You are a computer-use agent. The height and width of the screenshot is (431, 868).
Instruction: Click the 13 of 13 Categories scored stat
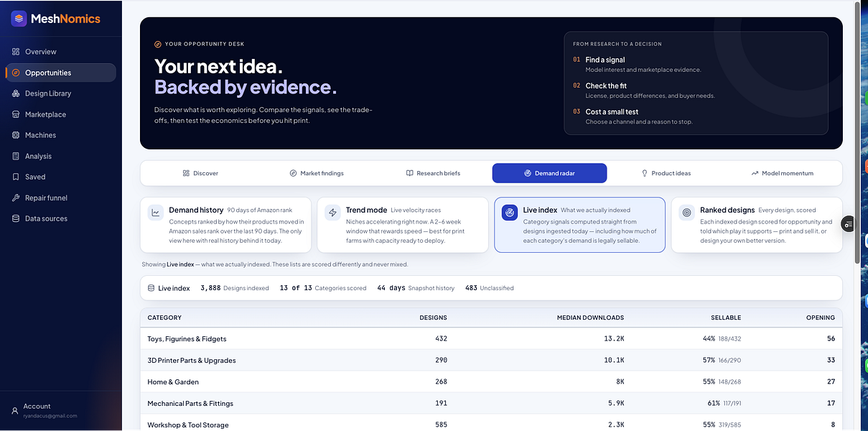pos(323,288)
